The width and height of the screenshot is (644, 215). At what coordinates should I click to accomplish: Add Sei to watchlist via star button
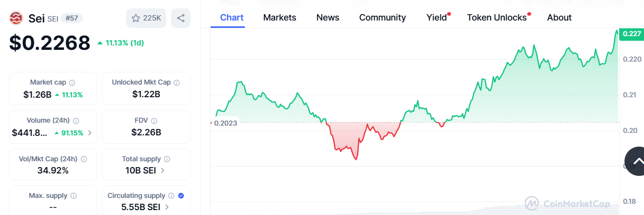tap(146, 18)
